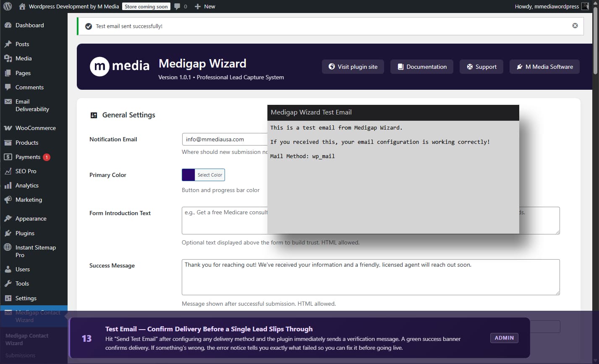
Task: Open the Primary Color picker swatch
Action: [x=188, y=175]
